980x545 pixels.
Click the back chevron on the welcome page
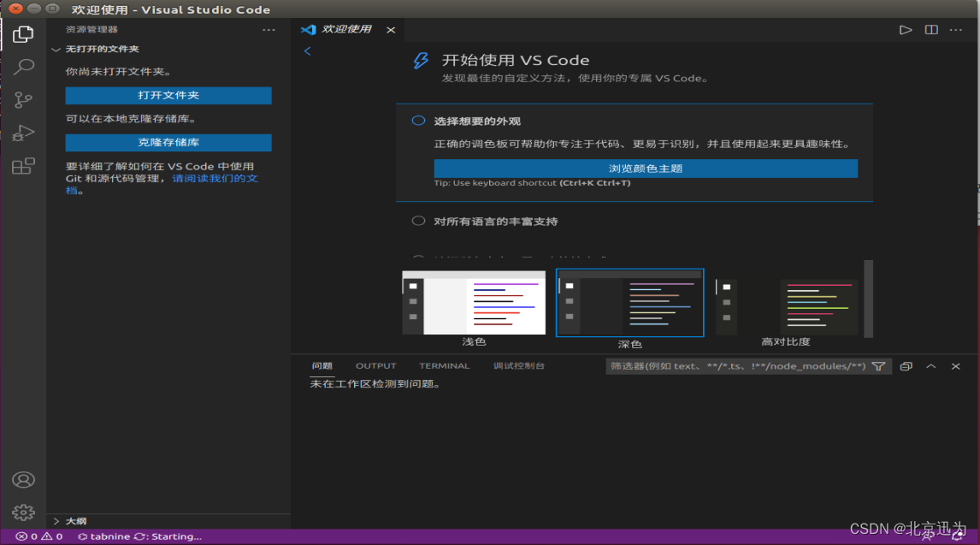pos(307,50)
